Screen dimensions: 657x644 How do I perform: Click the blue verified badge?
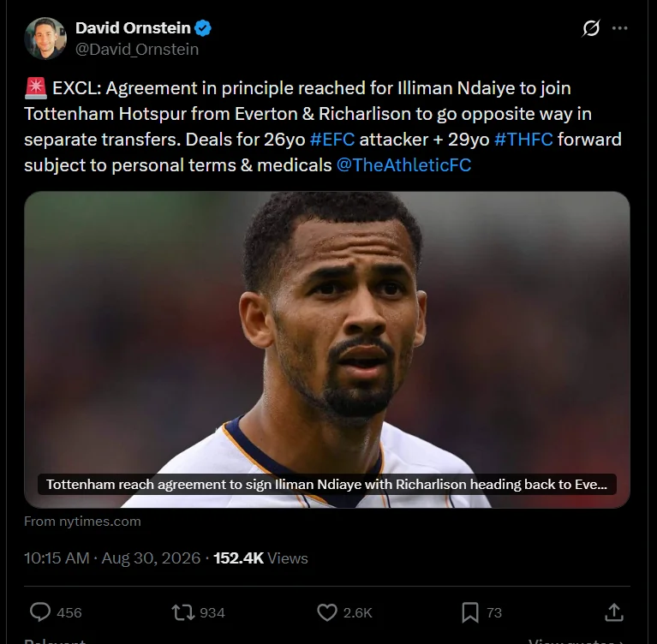pyautogui.click(x=203, y=28)
